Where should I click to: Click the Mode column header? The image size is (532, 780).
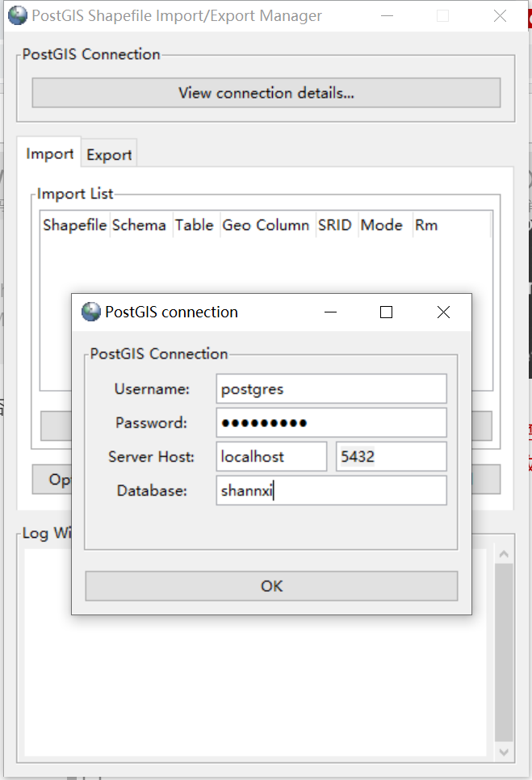(x=383, y=224)
